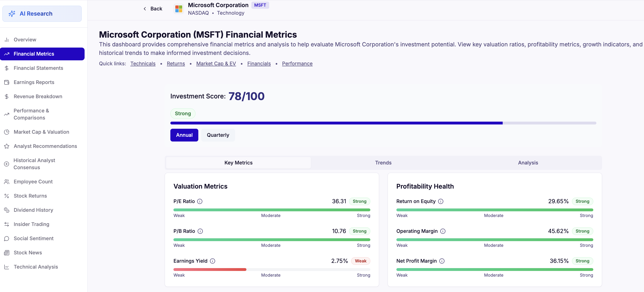The image size is (644, 292).
Task: Click the MSFT ticker badge
Action: point(260,5)
